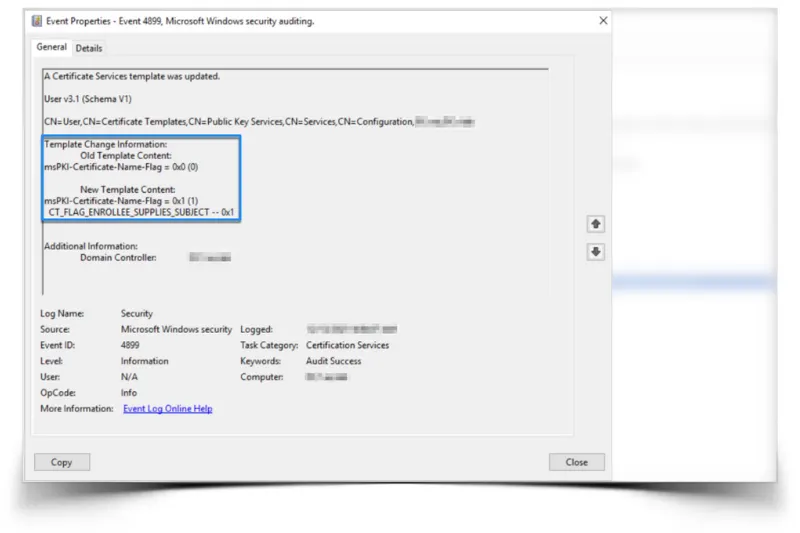Switch to the Details tab
The image size is (800, 533).
tap(89, 48)
